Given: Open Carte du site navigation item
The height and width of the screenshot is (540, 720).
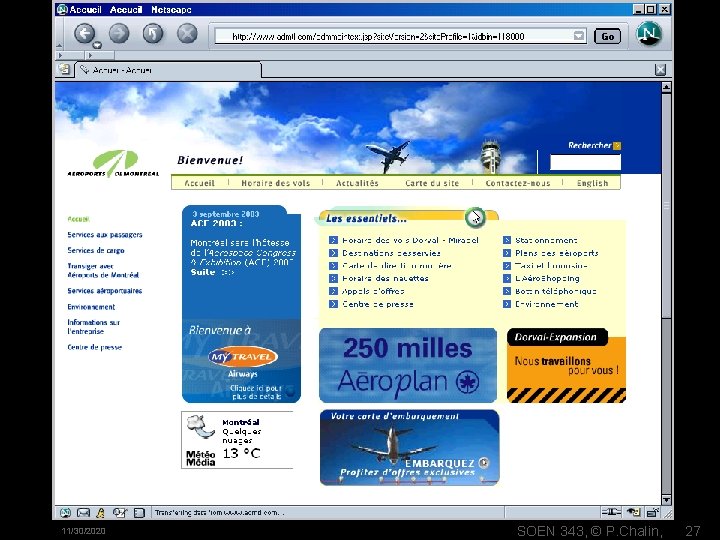Looking at the screenshot, I should coord(432,183).
